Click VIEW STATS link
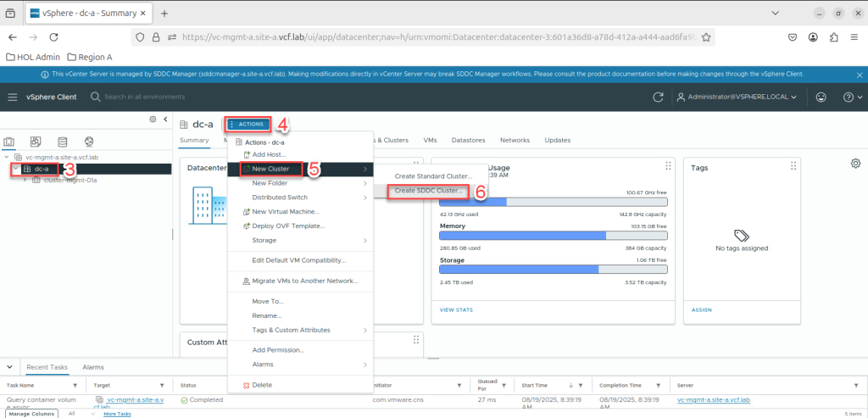868x418 pixels. tap(456, 310)
